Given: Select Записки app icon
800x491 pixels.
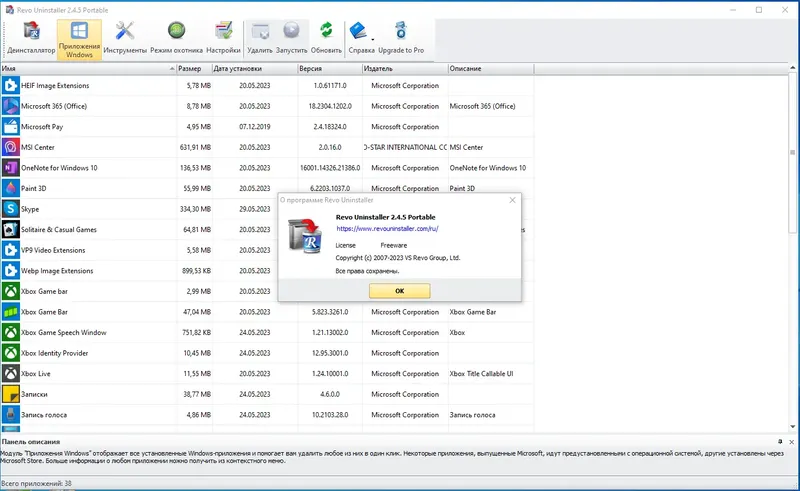Looking at the screenshot, I should (x=11, y=394).
